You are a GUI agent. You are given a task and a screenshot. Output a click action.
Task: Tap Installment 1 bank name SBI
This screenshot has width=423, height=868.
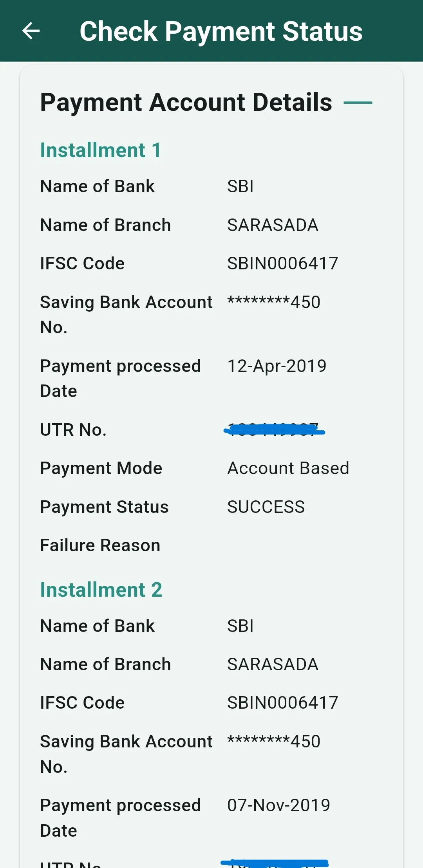pyautogui.click(x=240, y=186)
